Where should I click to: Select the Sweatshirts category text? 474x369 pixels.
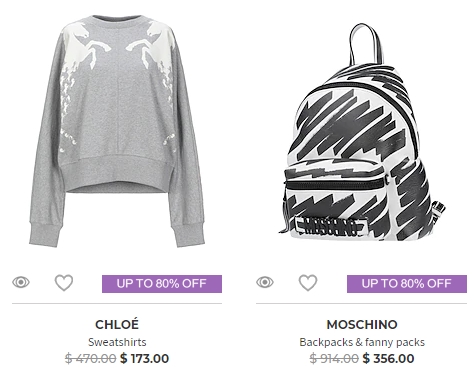pyautogui.click(x=117, y=342)
